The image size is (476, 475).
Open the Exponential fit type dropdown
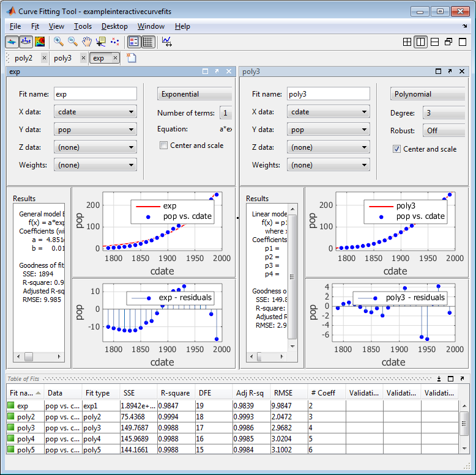pyautogui.click(x=195, y=94)
